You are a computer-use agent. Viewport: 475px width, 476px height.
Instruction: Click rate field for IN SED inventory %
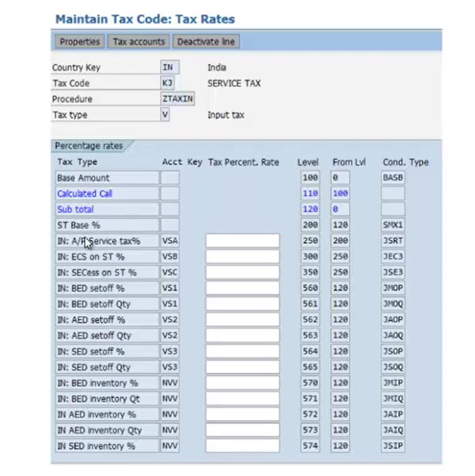click(242, 446)
